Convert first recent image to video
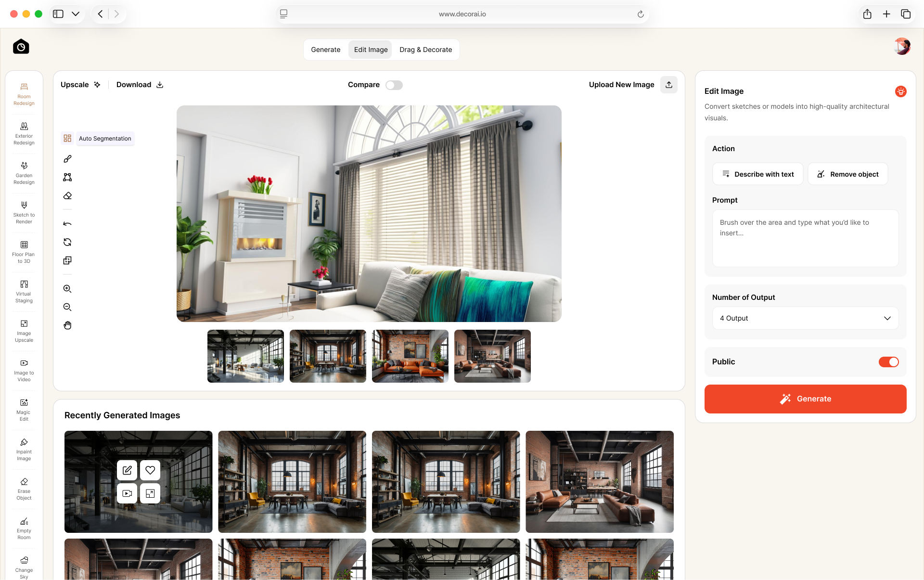This screenshot has height=580, width=924. [x=127, y=493]
